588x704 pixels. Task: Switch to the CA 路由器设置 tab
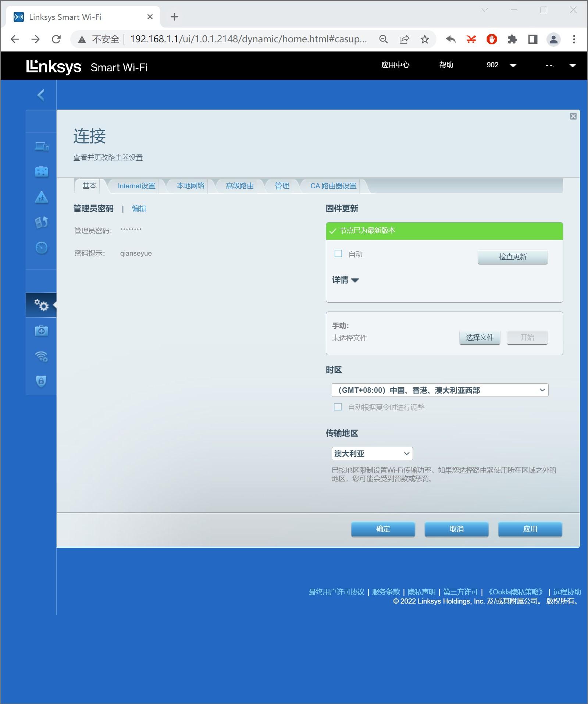tap(334, 186)
